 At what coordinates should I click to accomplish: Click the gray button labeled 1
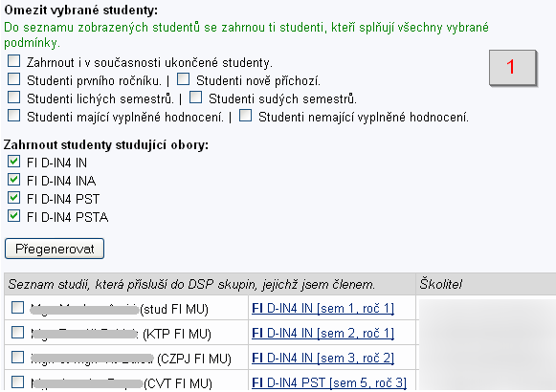(512, 67)
